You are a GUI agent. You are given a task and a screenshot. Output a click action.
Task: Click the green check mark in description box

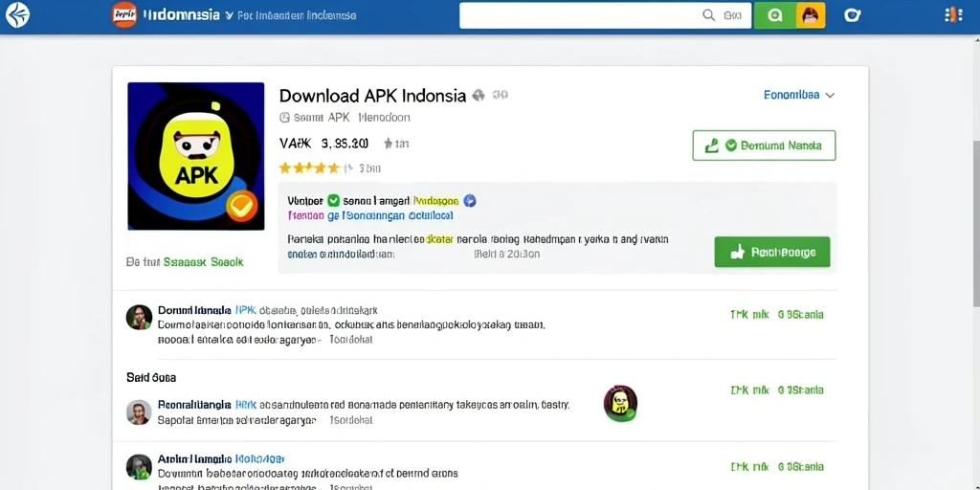coord(333,201)
